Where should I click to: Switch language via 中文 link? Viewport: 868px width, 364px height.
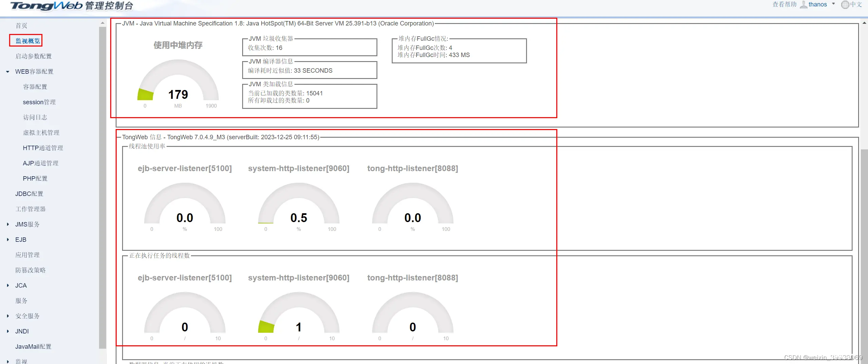(856, 4)
